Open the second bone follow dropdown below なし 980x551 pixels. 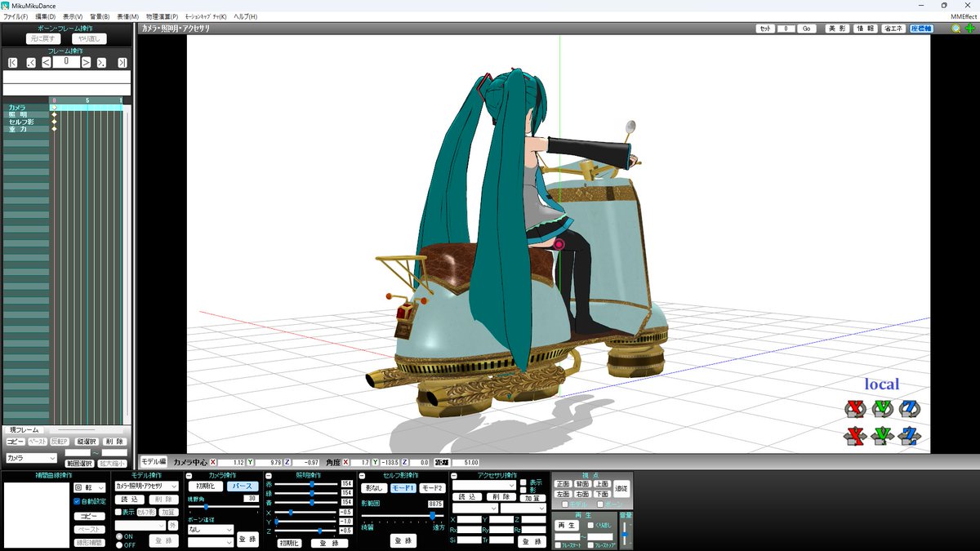210,541
